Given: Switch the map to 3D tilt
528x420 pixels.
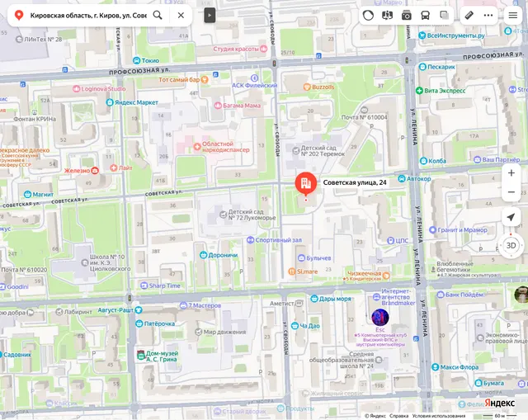Looking at the screenshot, I should coord(511,246).
